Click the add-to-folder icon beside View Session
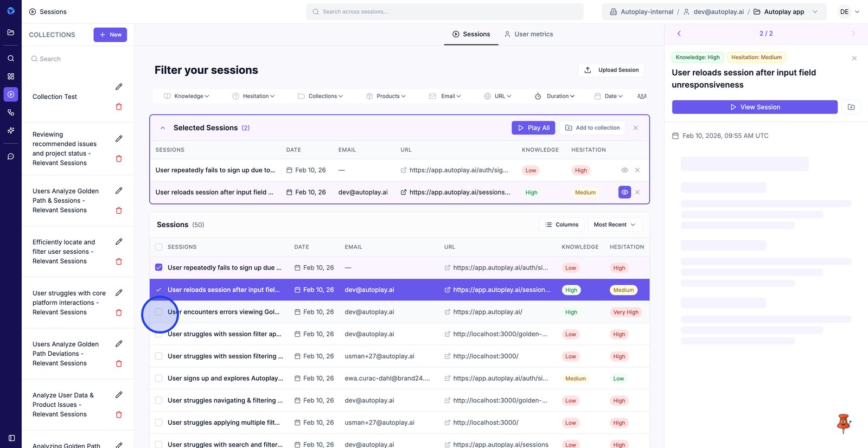The width and height of the screenshot is (868, 448). click(851, 107)
